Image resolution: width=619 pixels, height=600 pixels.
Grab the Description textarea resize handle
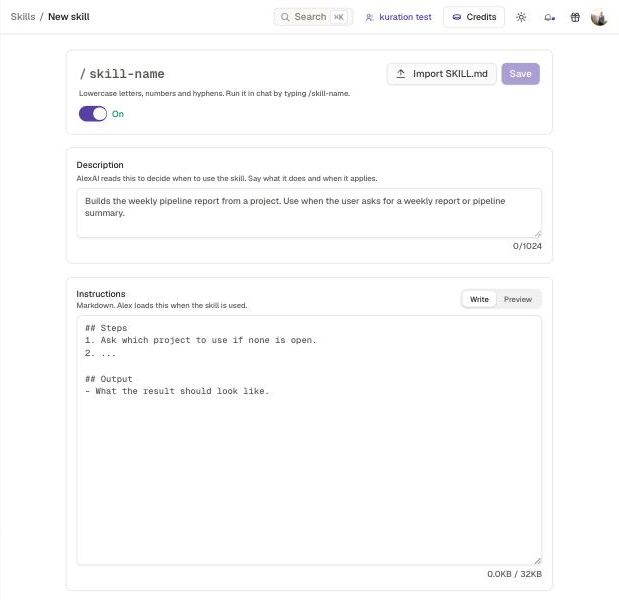coord(538,234)
